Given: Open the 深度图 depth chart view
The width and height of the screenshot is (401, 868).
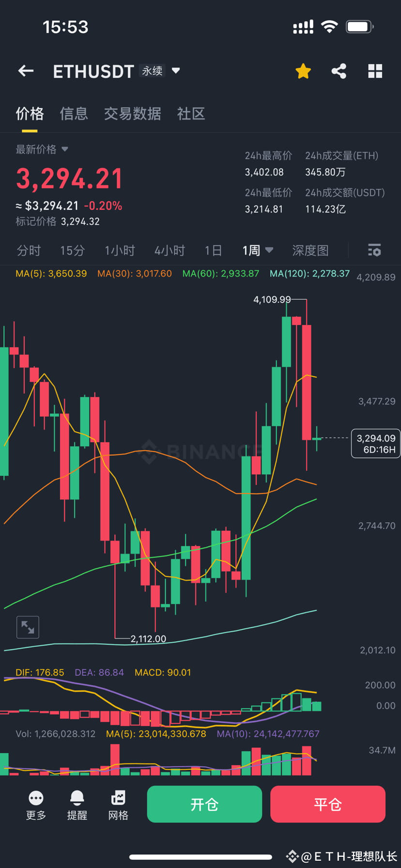Looking at the screenshot, I should (310, 250).
